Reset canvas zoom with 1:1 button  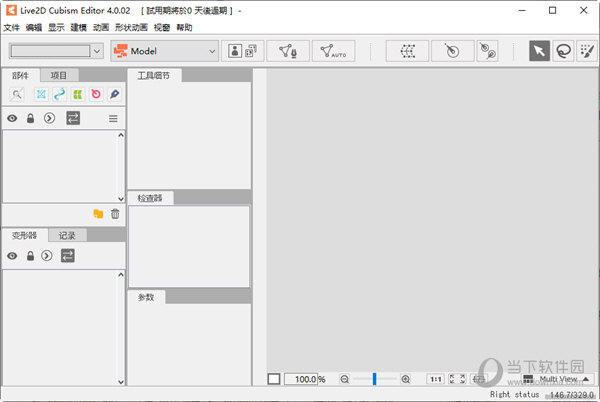tap(436, 379)
